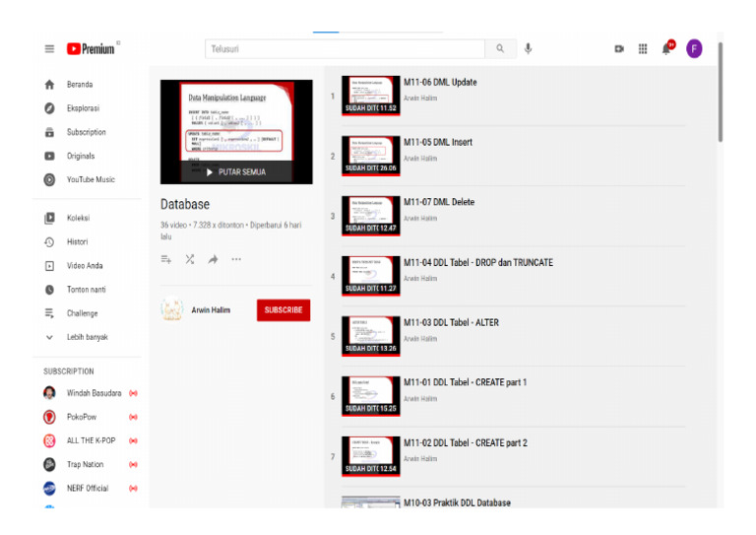756x535 pixels.
Task: Open the account avatar menu
Action: pos(694,48)
